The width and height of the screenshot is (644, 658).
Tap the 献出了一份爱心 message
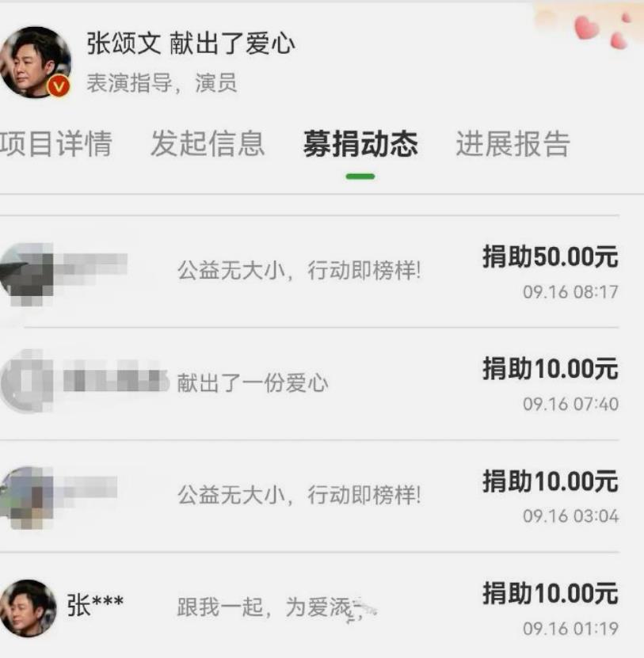point(253,382)
